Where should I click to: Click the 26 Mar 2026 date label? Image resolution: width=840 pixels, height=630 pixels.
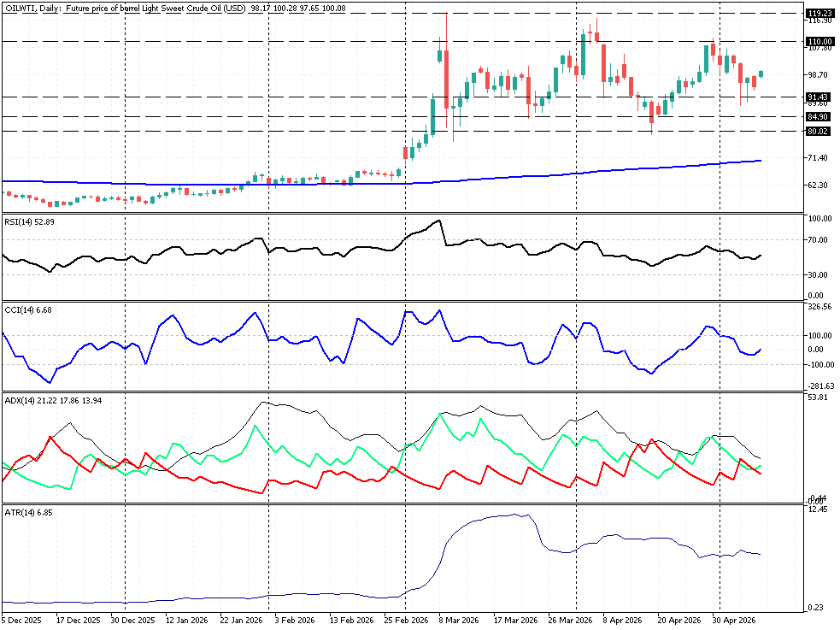coord(570,621)
